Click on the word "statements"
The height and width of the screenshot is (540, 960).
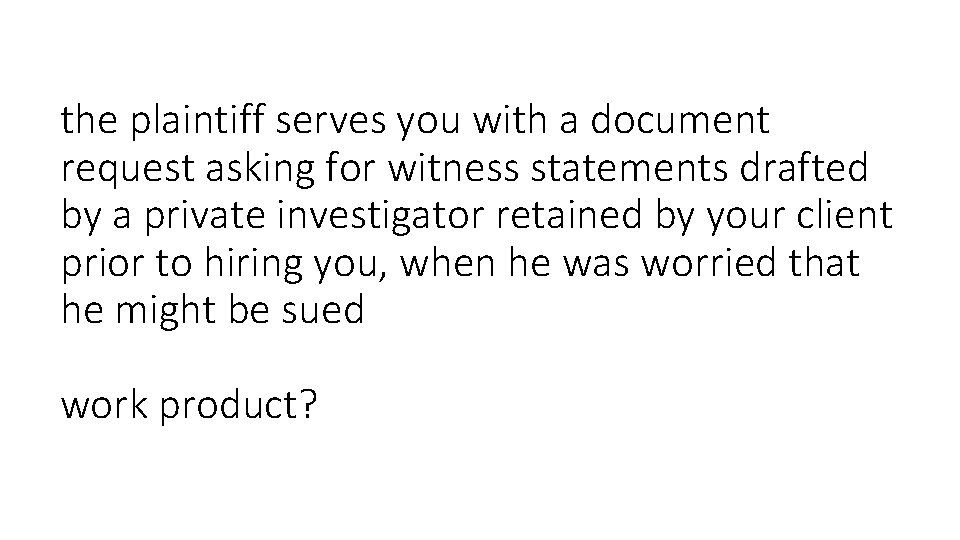629,168
